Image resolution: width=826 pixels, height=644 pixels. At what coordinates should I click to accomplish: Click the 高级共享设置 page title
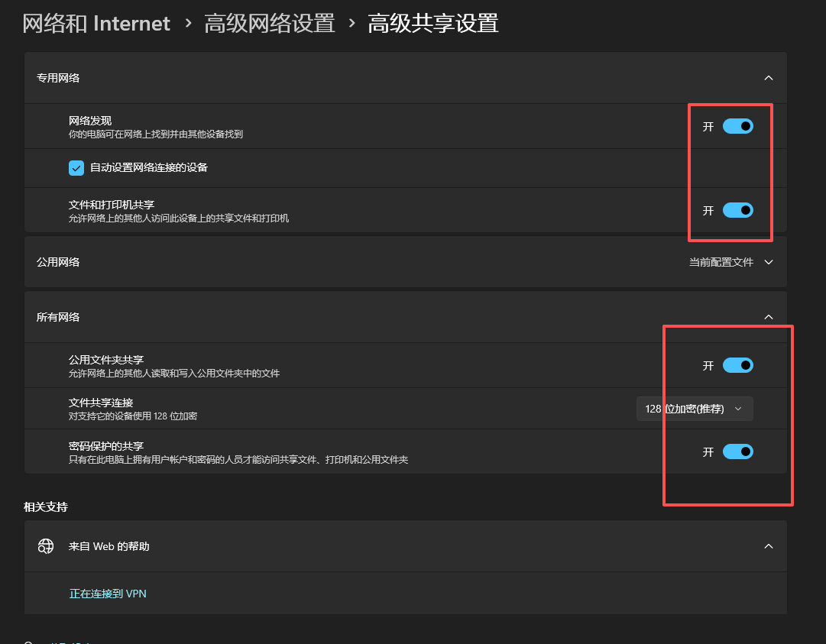(x=433, y=24)
